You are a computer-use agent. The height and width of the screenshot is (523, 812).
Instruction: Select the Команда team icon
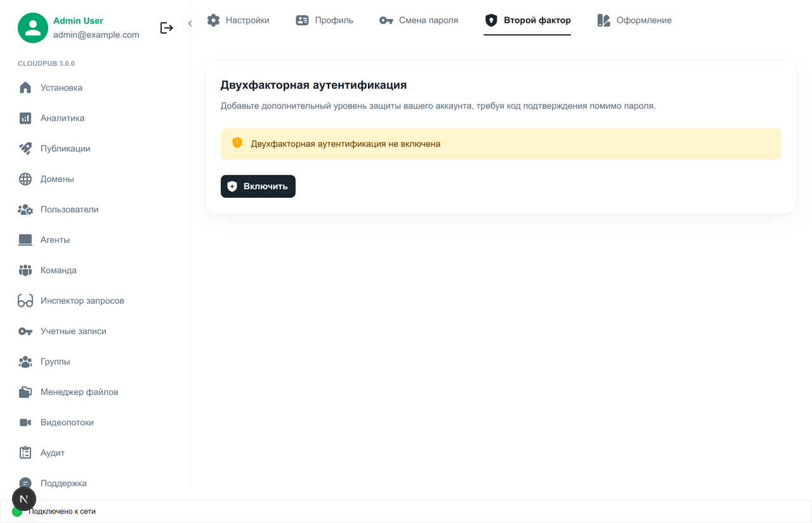[x=25, y=270]
